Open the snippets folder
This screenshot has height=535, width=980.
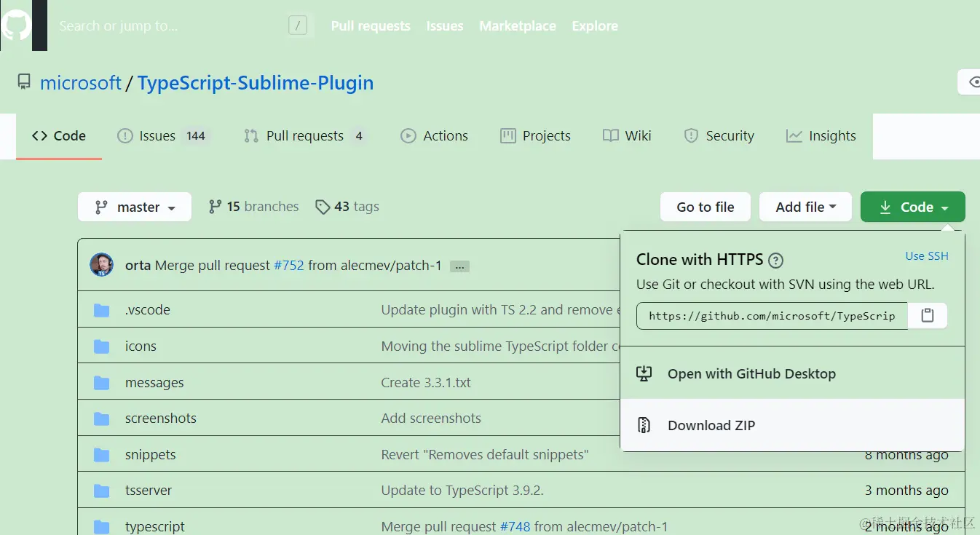point(151,455)
